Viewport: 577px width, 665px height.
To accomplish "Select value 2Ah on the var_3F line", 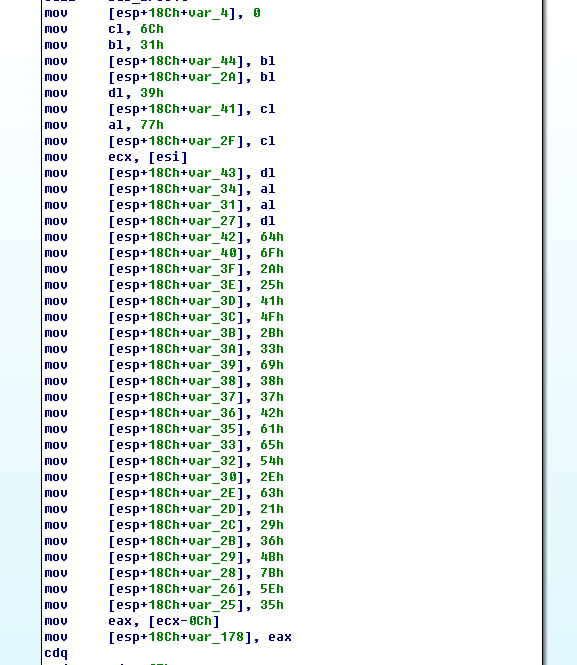I will [272, 269].
